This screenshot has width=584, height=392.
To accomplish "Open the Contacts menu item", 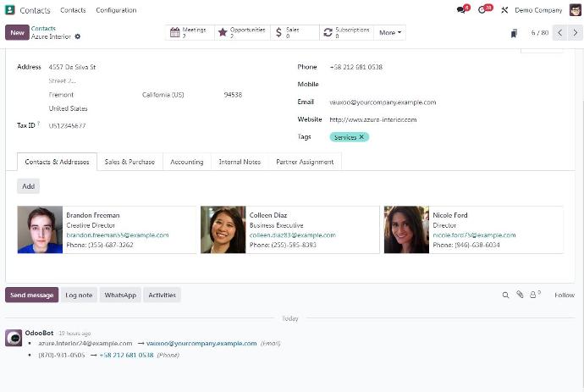I will pyautogui.click(x=73, y=10).
